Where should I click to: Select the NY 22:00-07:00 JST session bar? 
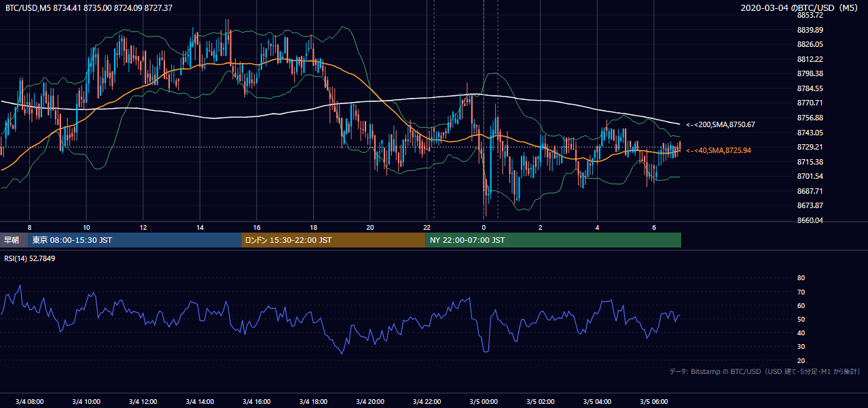click(x=554, y=240)
